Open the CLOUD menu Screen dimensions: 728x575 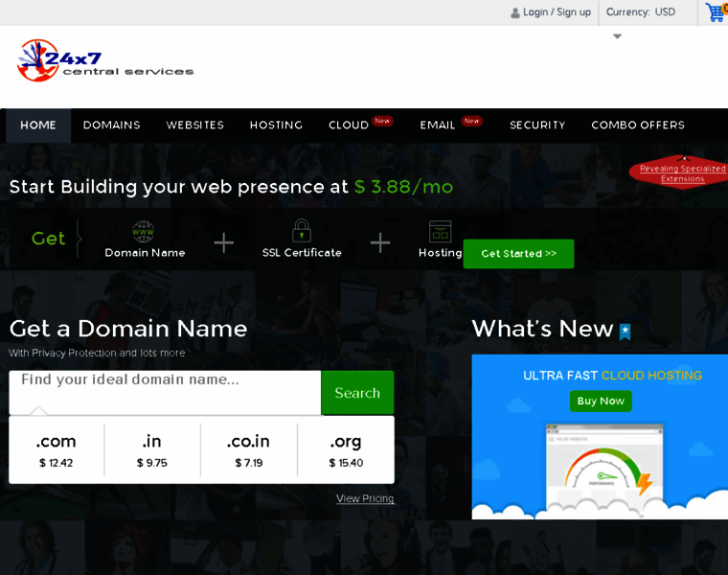pos(349,125)
